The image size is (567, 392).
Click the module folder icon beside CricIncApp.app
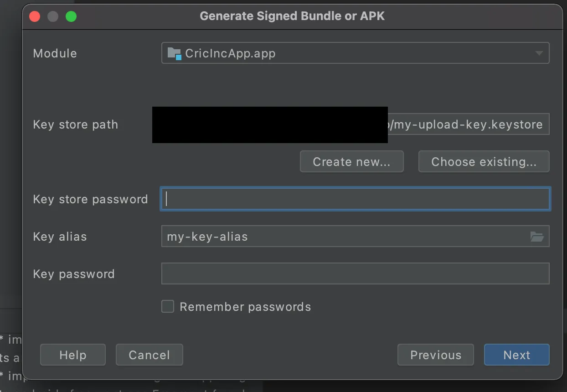(x=174, y=53)
